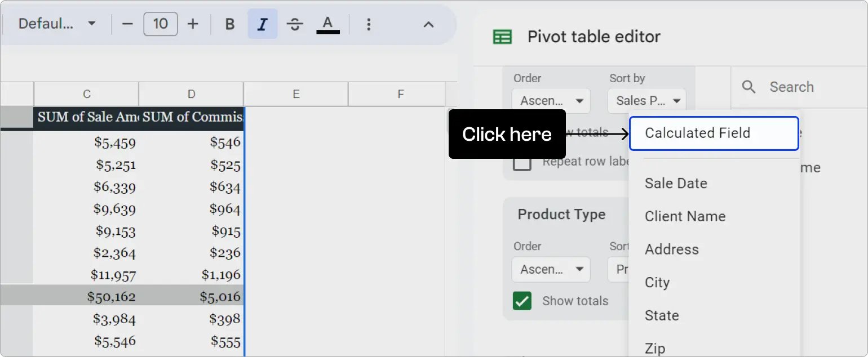Disable the active italic formatting

point(262,24)
